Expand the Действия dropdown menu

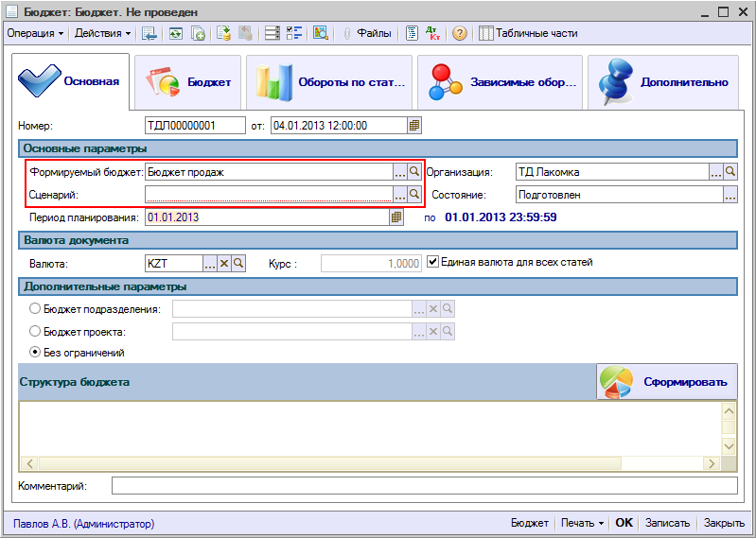103,33
